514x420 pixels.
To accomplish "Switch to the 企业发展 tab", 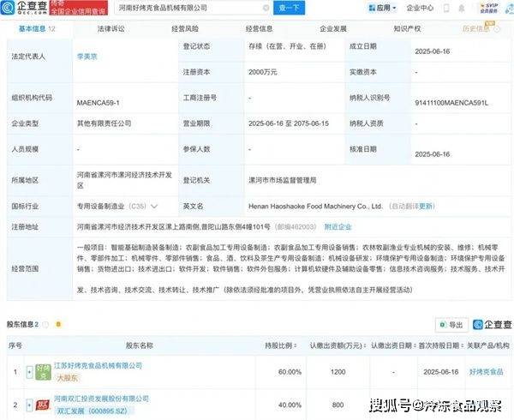I will pos(333,29).
